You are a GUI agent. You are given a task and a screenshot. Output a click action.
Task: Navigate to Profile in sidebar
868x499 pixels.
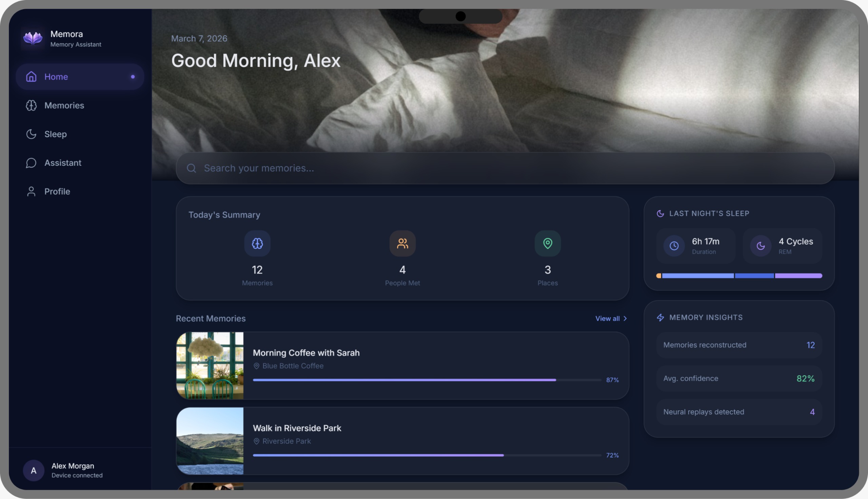(x=57, y=192)
